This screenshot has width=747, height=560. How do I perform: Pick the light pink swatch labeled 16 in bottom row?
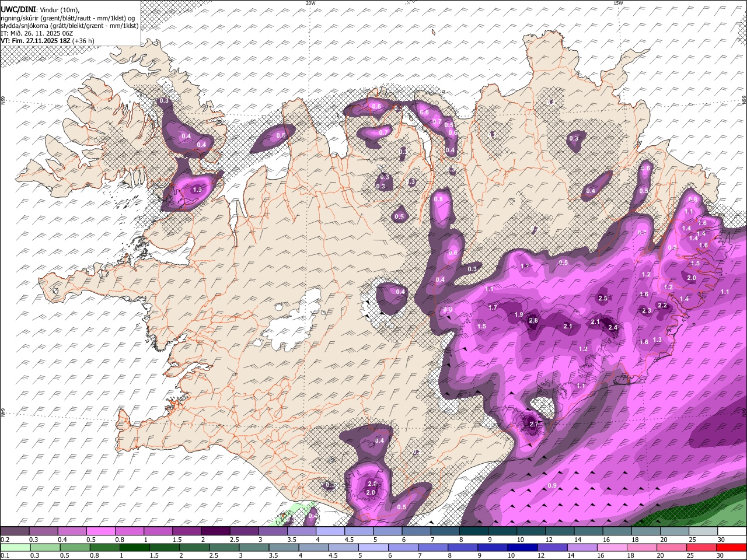(x=612, y=547)
